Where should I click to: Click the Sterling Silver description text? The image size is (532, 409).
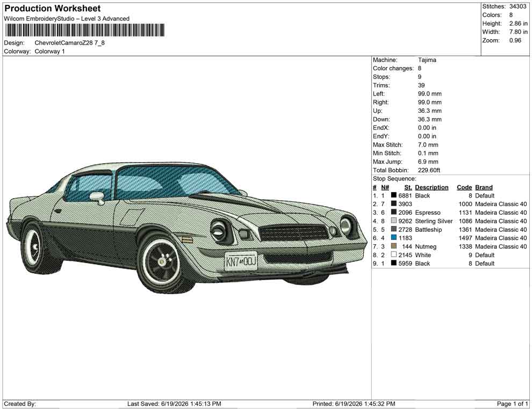(434, 221)
